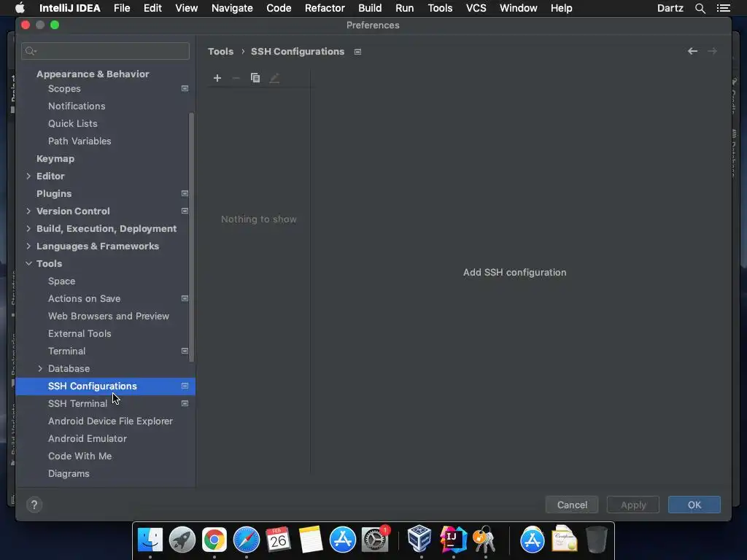747x560 pixels.
Task: Open Calendar from the Dock
Action: click(x=278, y=540)
